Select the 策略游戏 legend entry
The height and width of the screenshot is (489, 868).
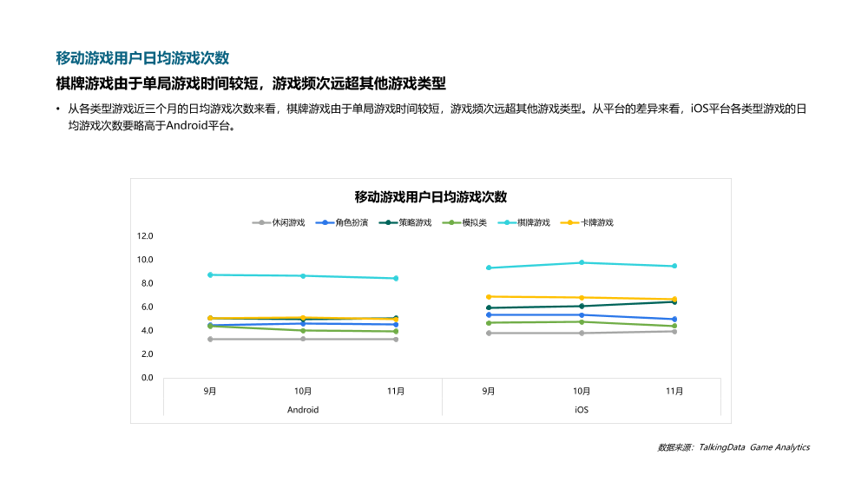pos(405,222)
